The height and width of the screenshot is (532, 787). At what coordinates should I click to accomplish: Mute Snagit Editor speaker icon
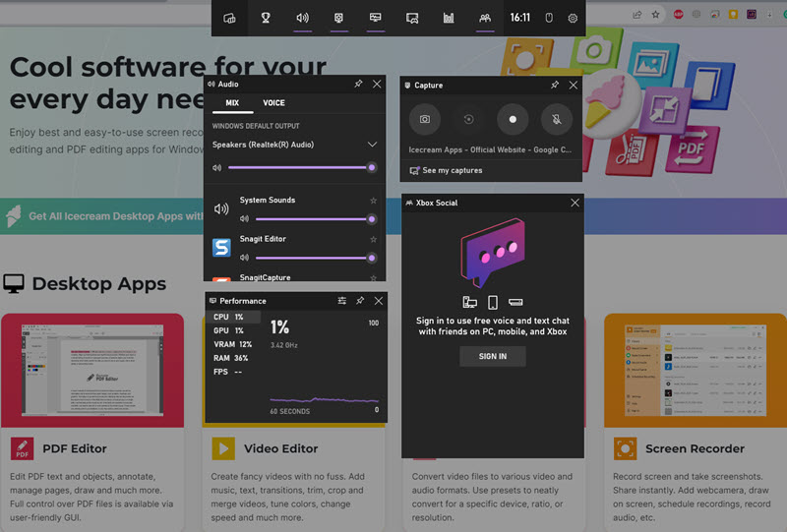(x=244, y=258)
